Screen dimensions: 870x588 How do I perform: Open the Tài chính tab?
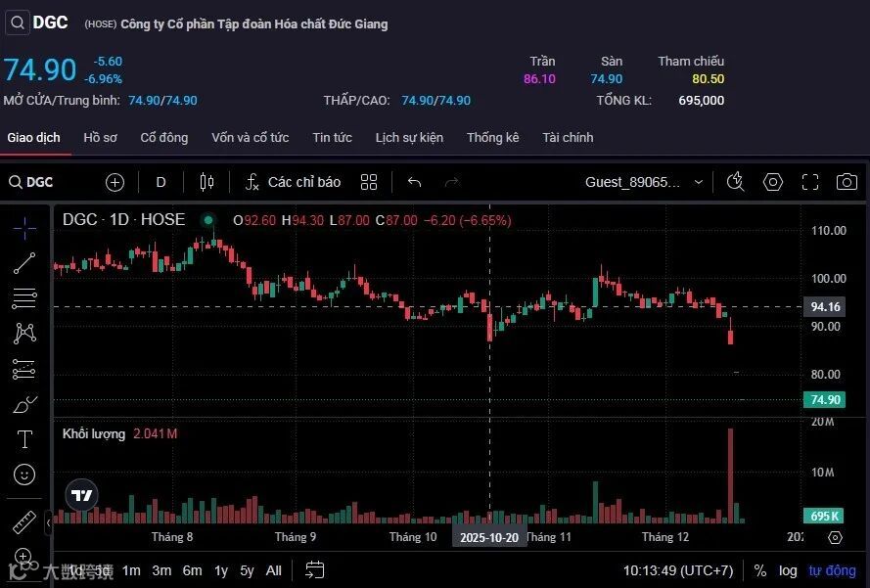tap(568, 138)
